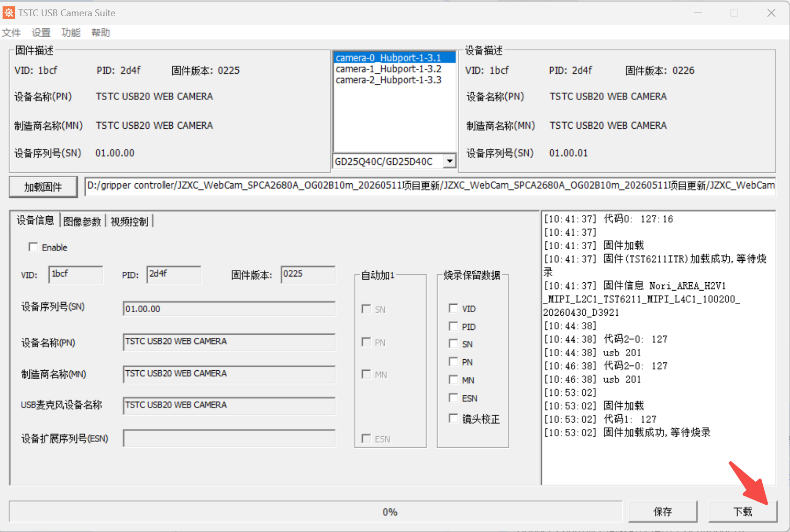Open the 设置 menu

tap(41, 33)
